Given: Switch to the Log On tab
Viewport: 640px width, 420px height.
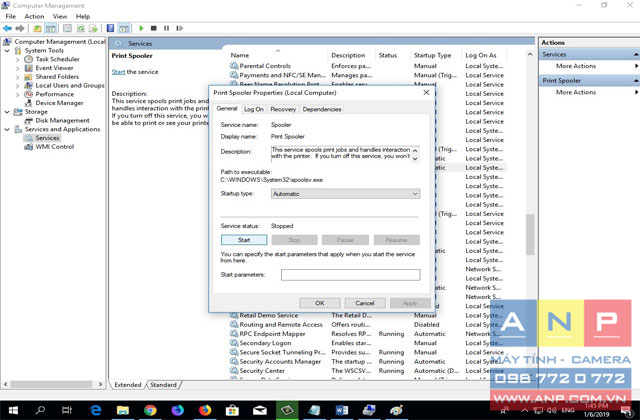Looking at the screenshot, I should (x=253, y=109).
